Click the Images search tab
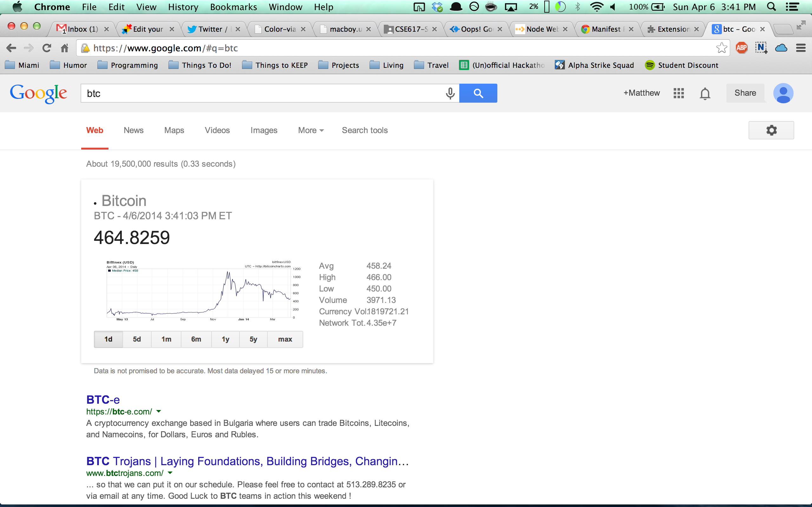 pos(264,130)
